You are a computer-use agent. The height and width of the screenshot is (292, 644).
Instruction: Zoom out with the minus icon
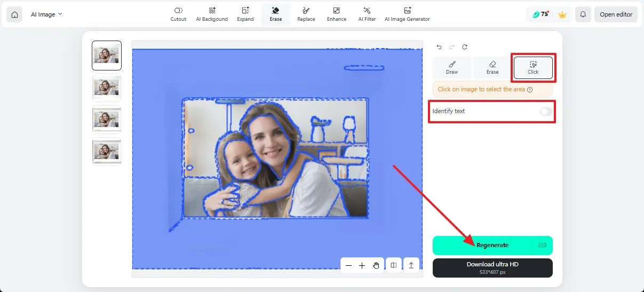click(x=348, y=265)
